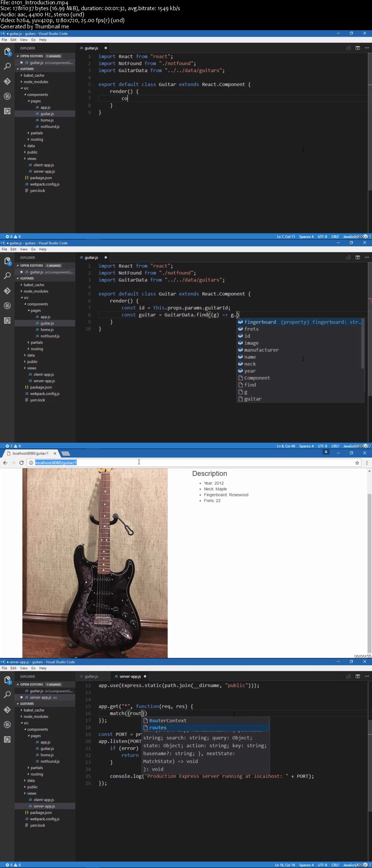Open home.js in window showing autocomplete list
Screen dimensions: 372x868
(x=47, y=329)
